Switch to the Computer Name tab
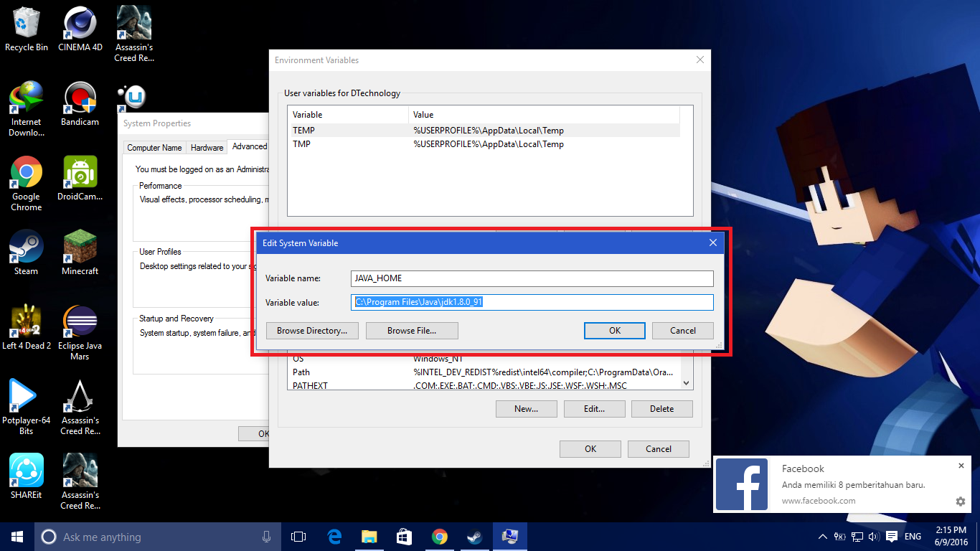 (154, 148)
